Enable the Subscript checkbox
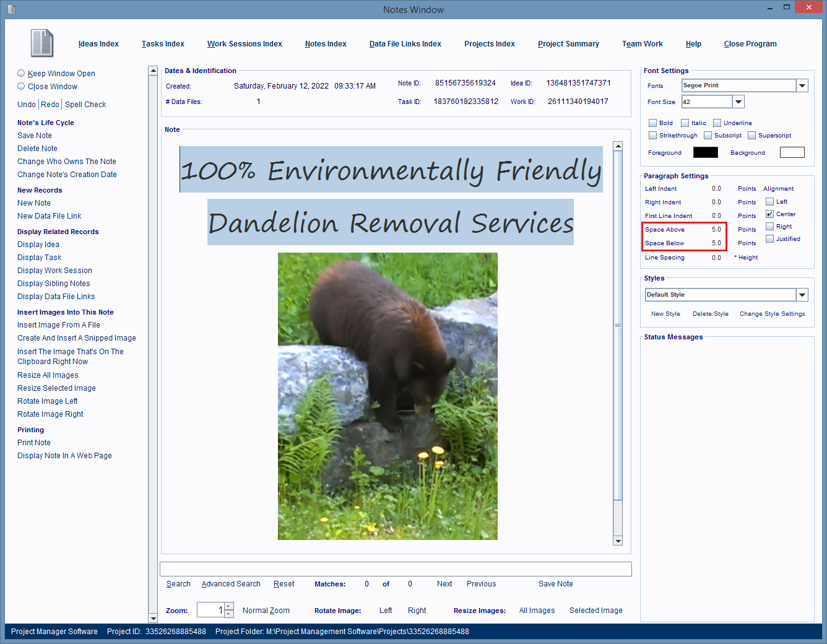 708,135
